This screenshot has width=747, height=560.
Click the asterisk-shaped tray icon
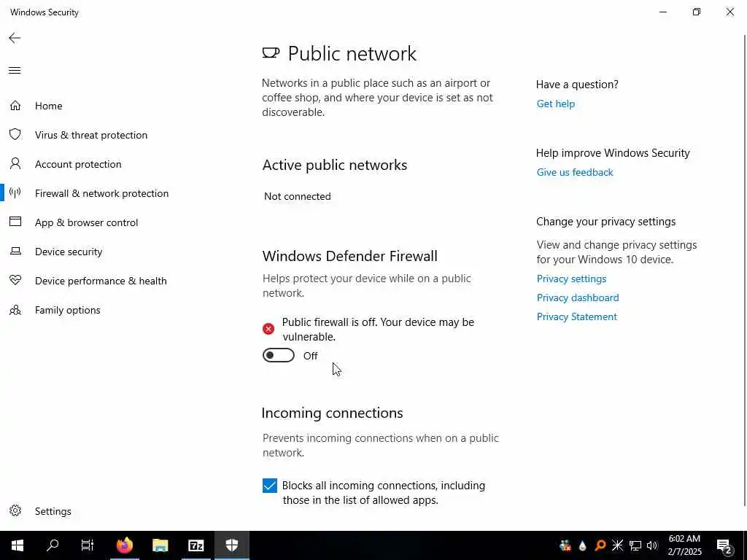[x=617, y=545]
